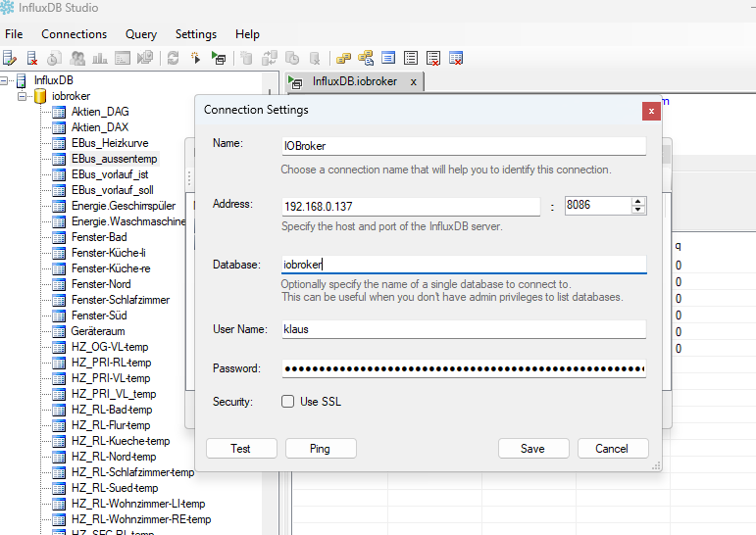Click the Ping button
The image size is (756, 535).
pos(321,448)
